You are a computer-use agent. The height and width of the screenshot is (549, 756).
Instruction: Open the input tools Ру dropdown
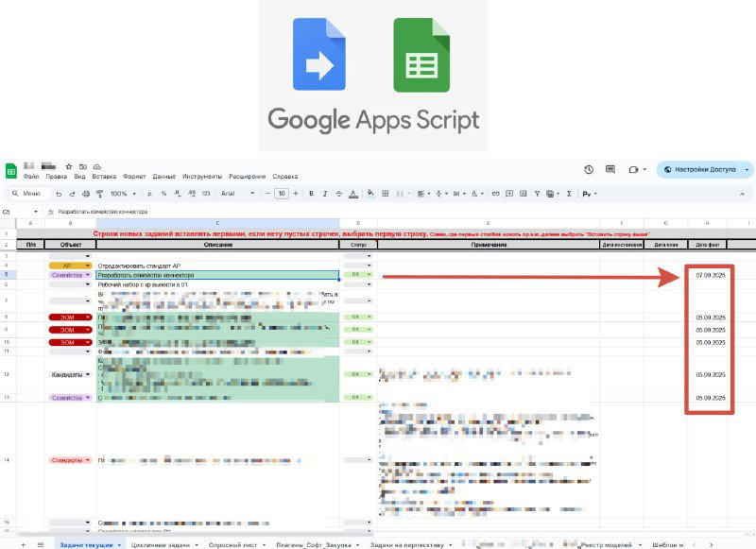point(589,194)
